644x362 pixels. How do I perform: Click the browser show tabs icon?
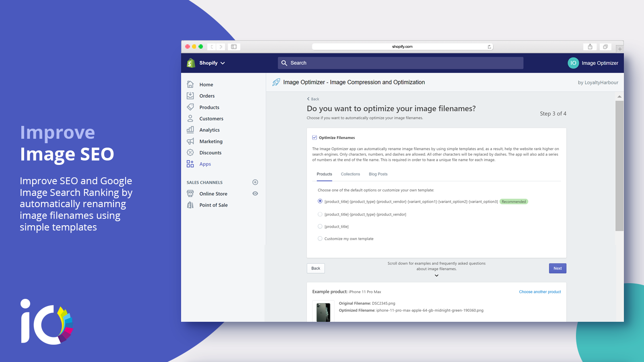pyautogui.click(x=605, y=47)
